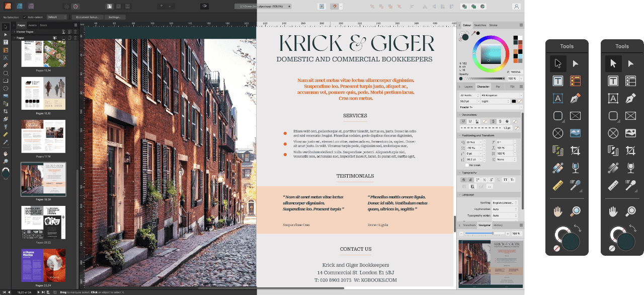Open the account profile icon

pyautogui.click(x=516, y=7)
